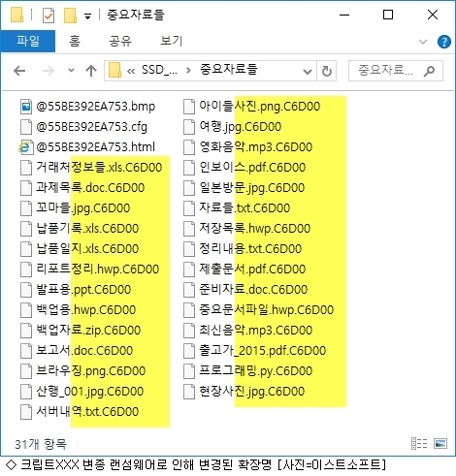Open the 홈 ribbon tab
This screenshot has width=456, height=476.
coord(75,41)
